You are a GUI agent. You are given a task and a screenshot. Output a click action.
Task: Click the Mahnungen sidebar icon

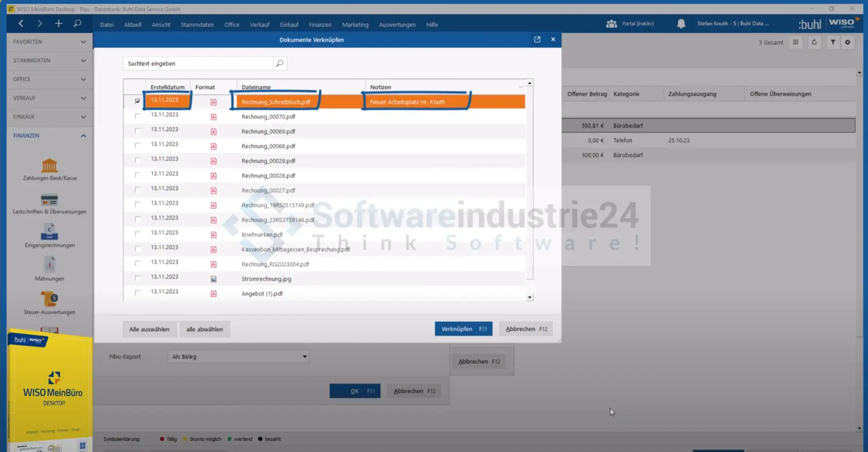click(49, 266)
